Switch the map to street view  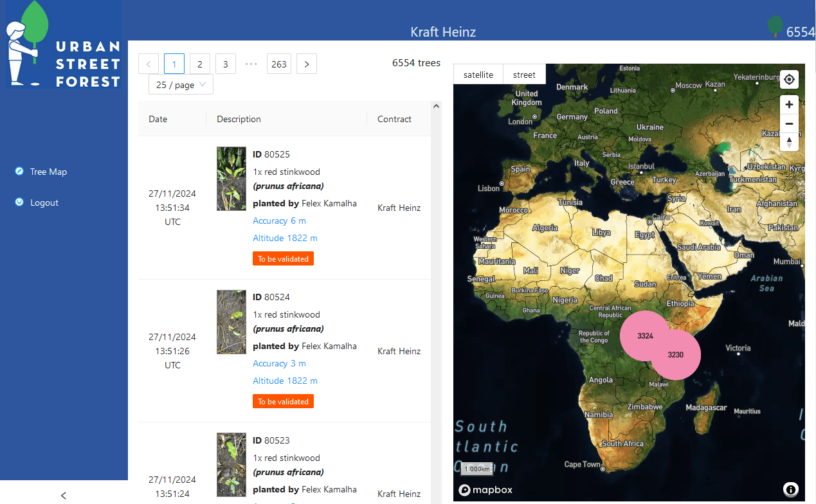[524, 75]
